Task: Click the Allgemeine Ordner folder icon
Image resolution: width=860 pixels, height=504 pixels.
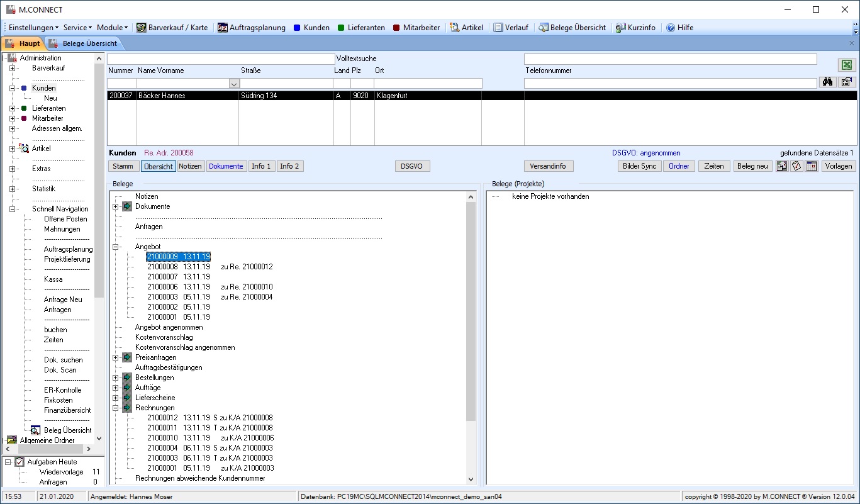Action: (x=12, y=440)
